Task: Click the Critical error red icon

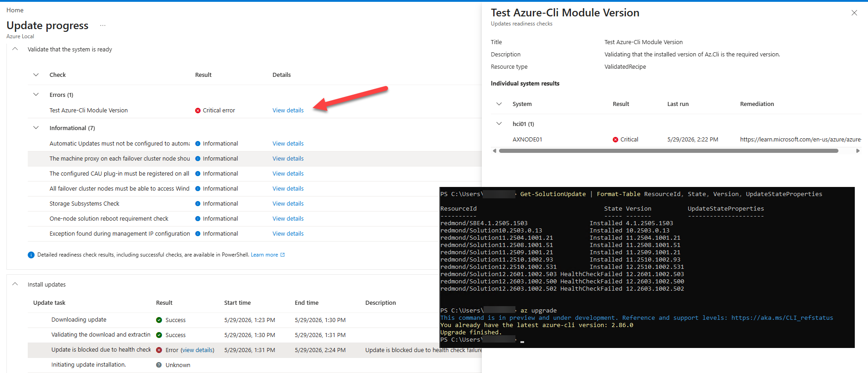Action: click(x=198, y=111)
